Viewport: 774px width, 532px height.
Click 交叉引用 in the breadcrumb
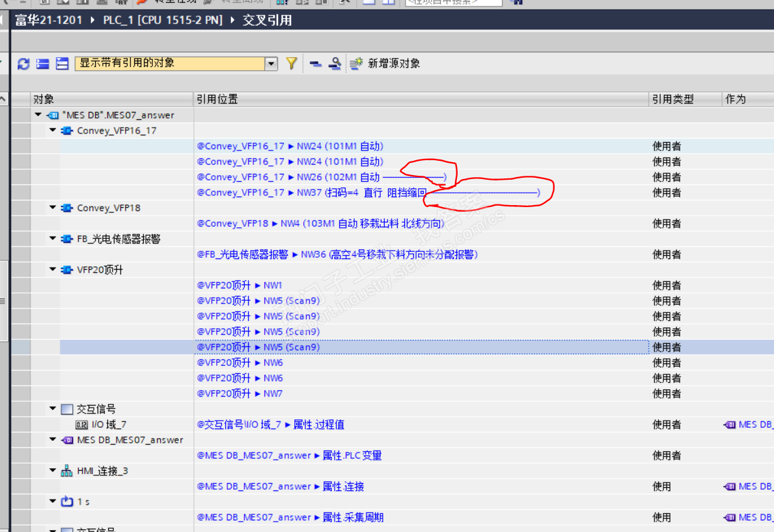(267, 20)
